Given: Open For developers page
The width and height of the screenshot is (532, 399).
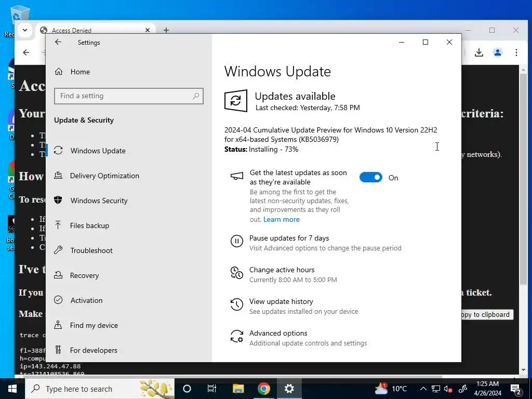Looking at the screenshot, I should pyautogui.click(x=94, y=350).
